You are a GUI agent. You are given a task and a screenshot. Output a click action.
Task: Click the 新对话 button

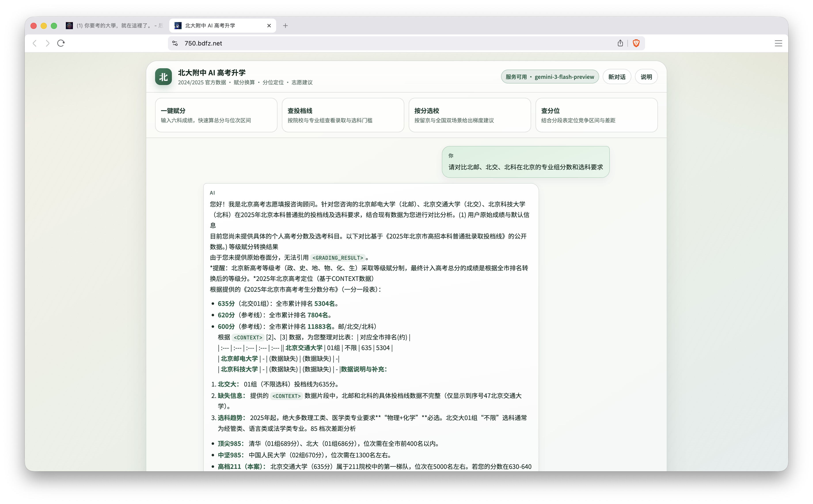(616, 77)
